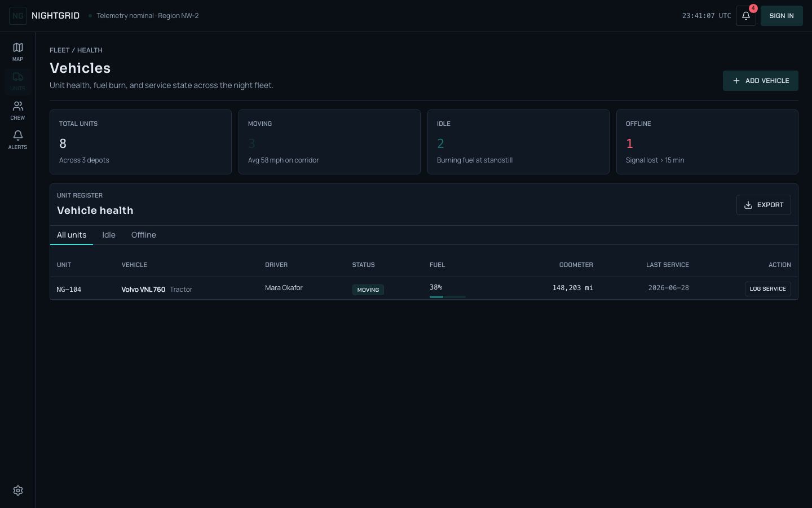
Task: Click last service date 2026-06-28
Action: click(668, 288)
